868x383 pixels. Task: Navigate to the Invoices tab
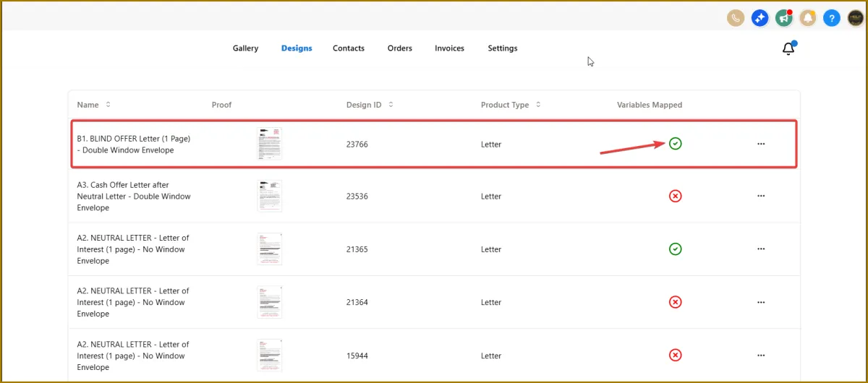click(x=449, y=48)
